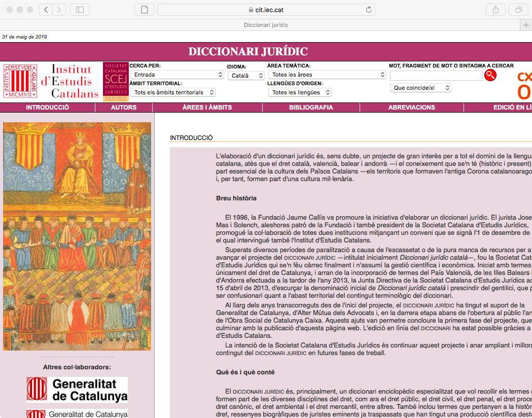Click the 'MOT, FRAGMENT DE MOT O SINTAGMA A CERCAR' label
The image size is (532, 418).
(x=451, y=66)
